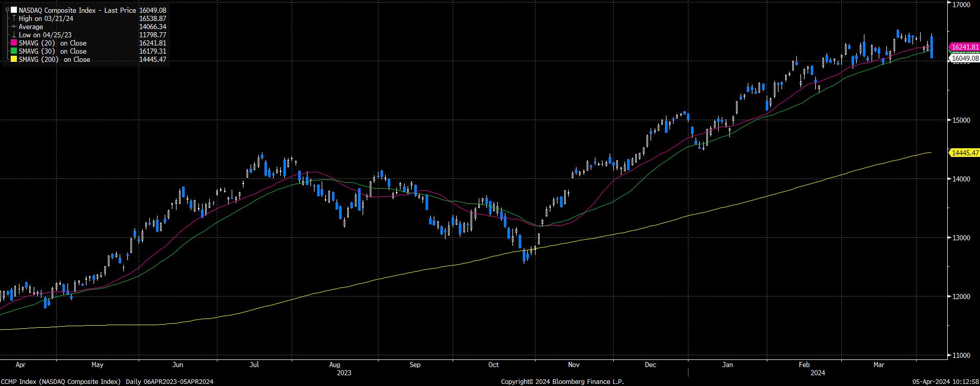Click the Nov label on time axis
Viewport: 980px width, 386px height.
coord(573,365)
